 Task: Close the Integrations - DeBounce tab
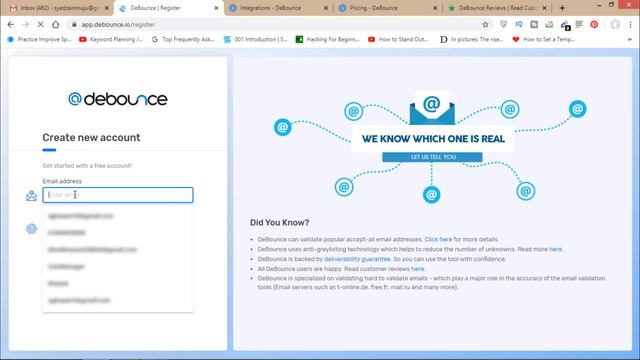(326, 8)
